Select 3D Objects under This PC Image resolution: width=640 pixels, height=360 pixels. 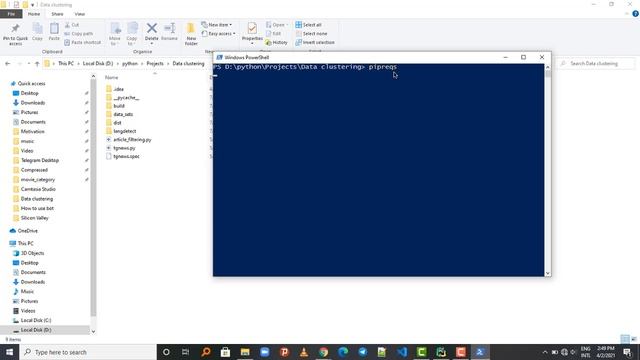[x=32, y=253]
